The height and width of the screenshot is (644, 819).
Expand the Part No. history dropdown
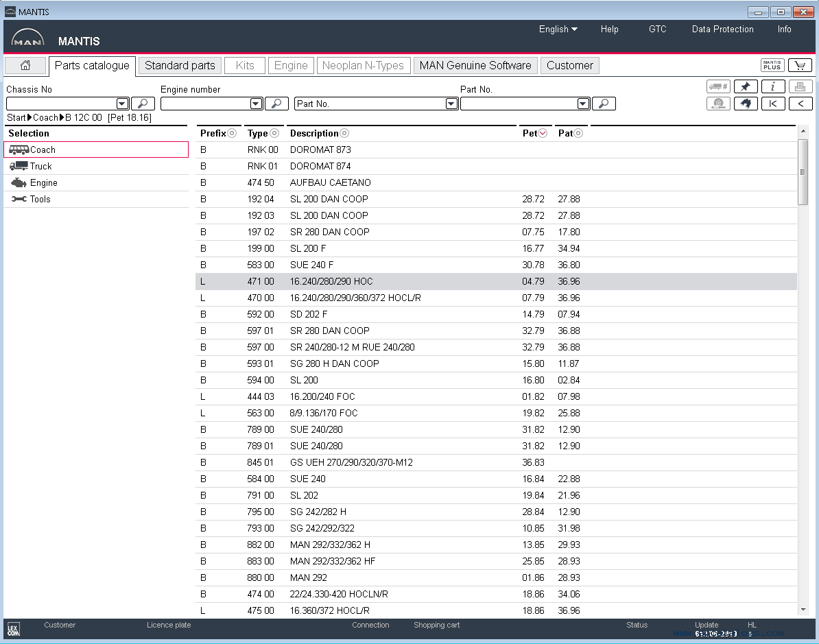pos(584,104)
